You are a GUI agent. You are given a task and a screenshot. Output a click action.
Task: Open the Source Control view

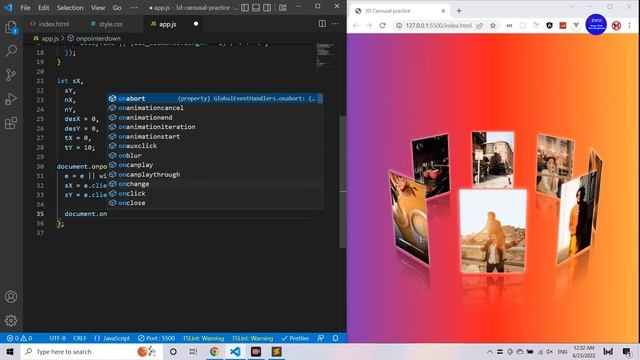(11, 75)
